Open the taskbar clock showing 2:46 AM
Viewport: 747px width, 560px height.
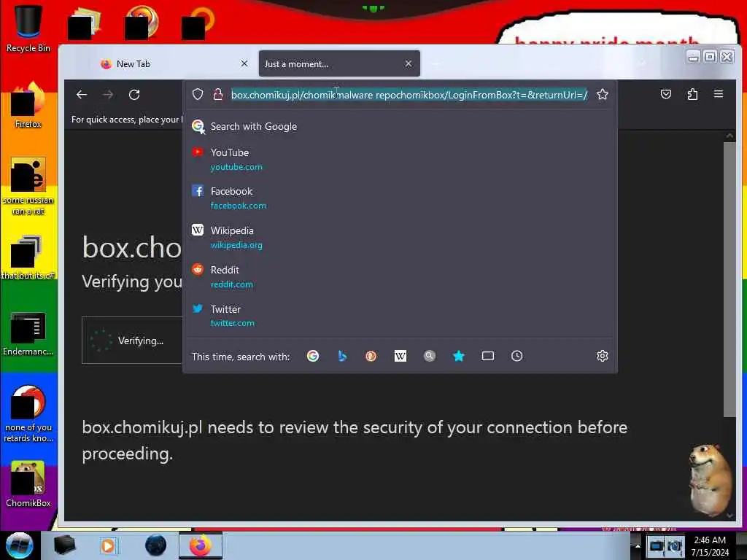(711, 546)
